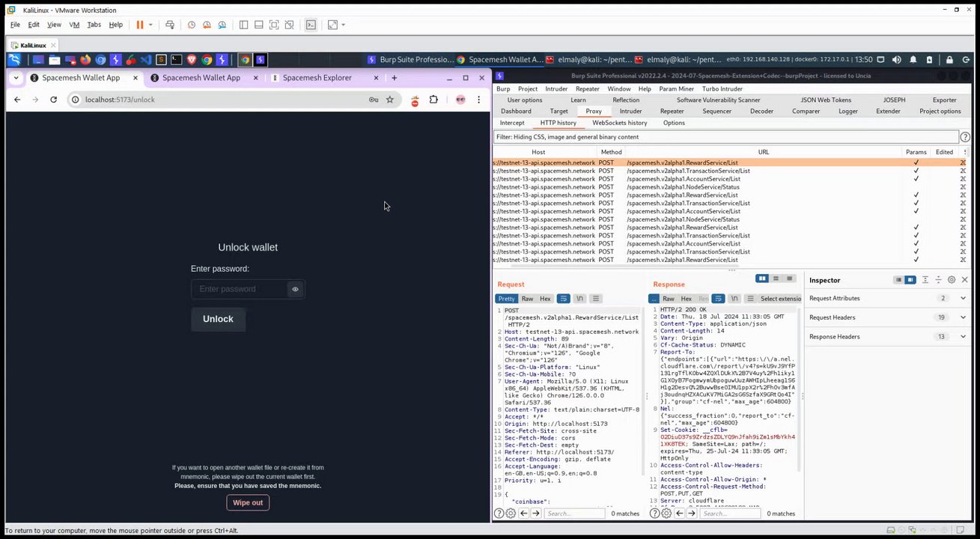The width and height of the screenshot is (980, 539).
Task: Open Select extension dropdown in Response
Action: (780, 299)
